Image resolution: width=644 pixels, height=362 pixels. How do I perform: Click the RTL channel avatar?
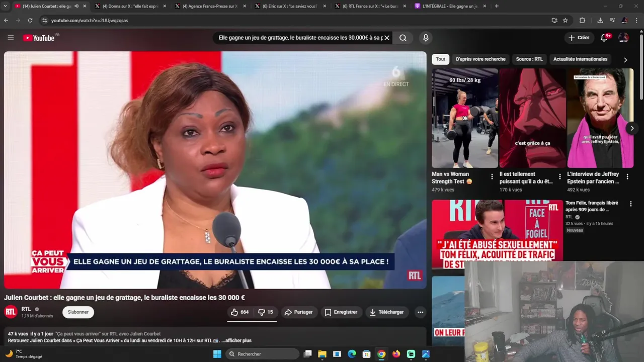11,312
